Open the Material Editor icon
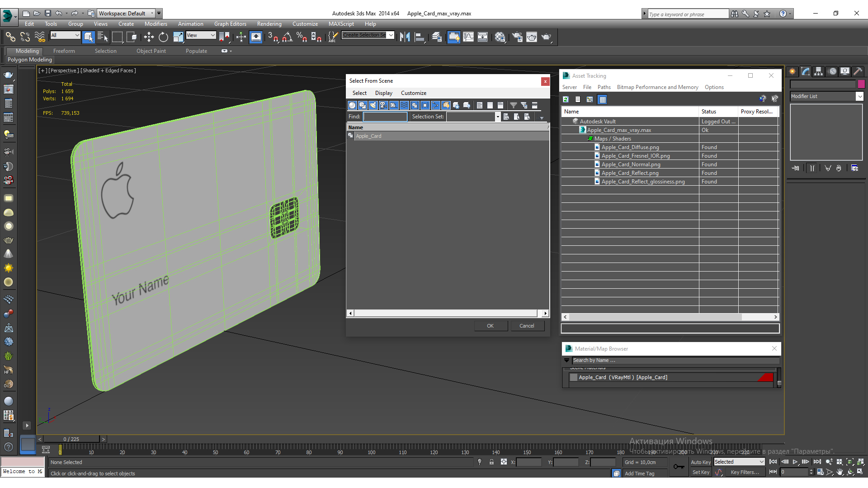868x488 pixels. [x=500, y=37]
